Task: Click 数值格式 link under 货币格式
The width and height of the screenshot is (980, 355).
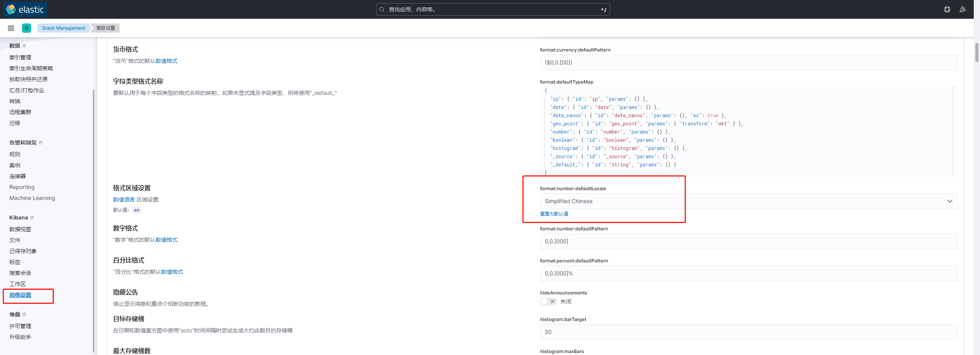Action: click(x=167, y=61)
